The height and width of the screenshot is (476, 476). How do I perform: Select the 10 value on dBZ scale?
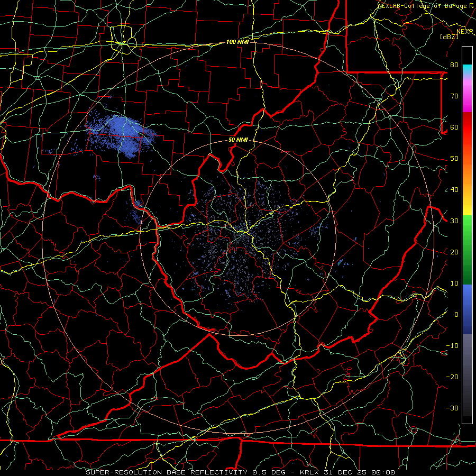[x=454, y=283]
